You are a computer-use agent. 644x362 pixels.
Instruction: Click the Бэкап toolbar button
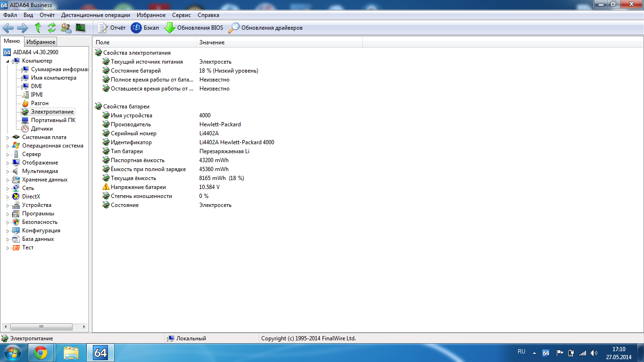click(145, 28)
